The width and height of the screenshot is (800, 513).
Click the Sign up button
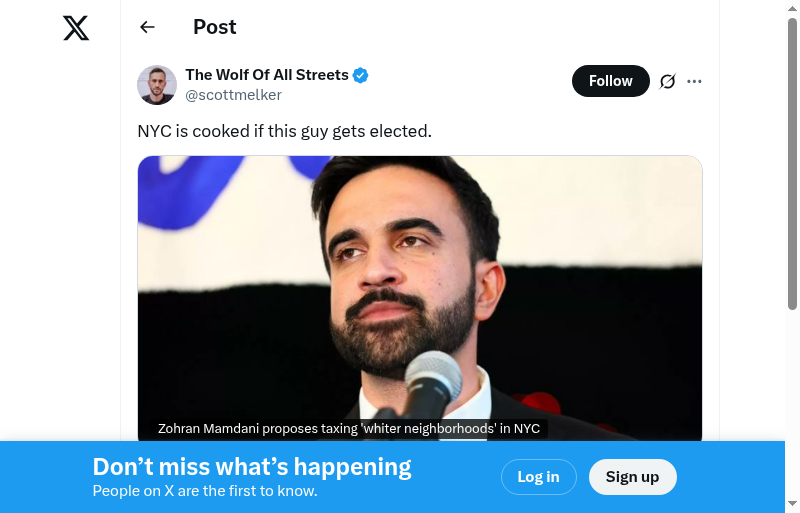[632, 477]
